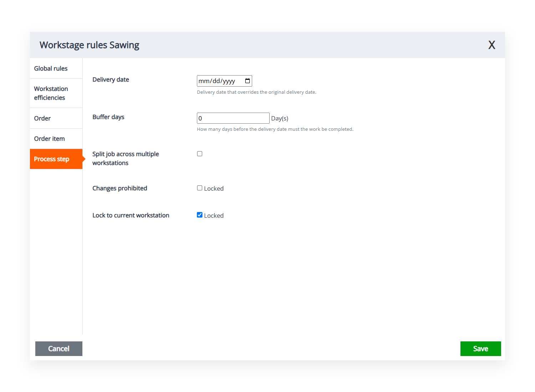Open the calendar date picker icon
The image size is (535, 392).
point(247,81)
